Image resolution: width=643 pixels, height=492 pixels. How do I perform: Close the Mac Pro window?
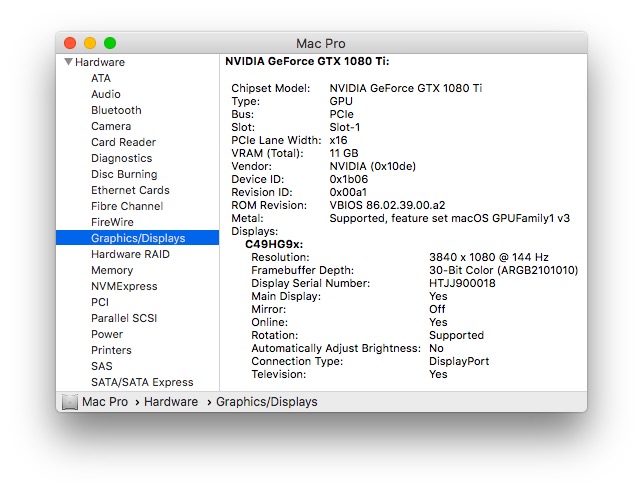pyautogui.click(x=70, y=43)
